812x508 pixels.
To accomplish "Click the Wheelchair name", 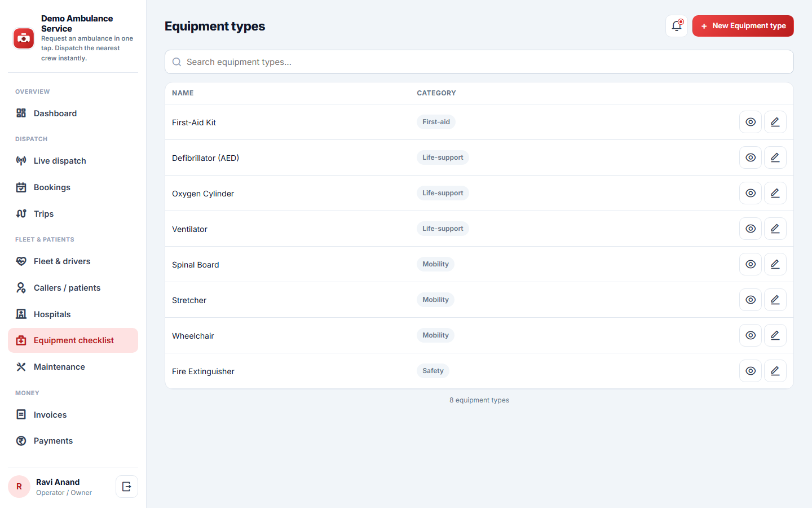I will (193, 336).
